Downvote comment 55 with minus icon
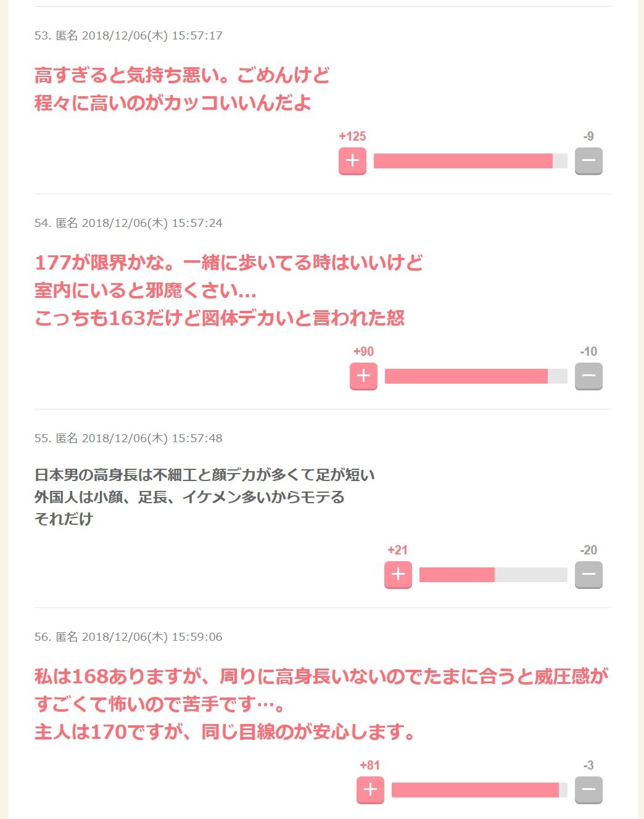This screenshot has height=819, width=644. click(588, 575)
